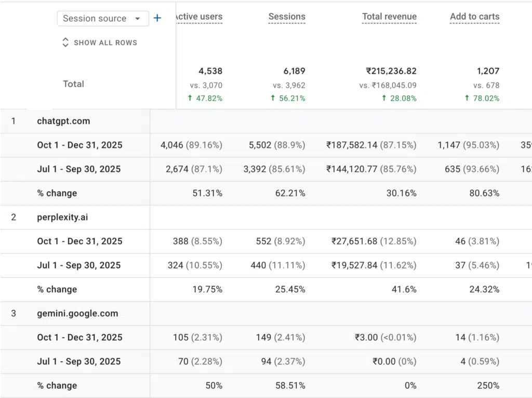Click gemini prior add to carts 4 (0.59%)

coord(480,362)
